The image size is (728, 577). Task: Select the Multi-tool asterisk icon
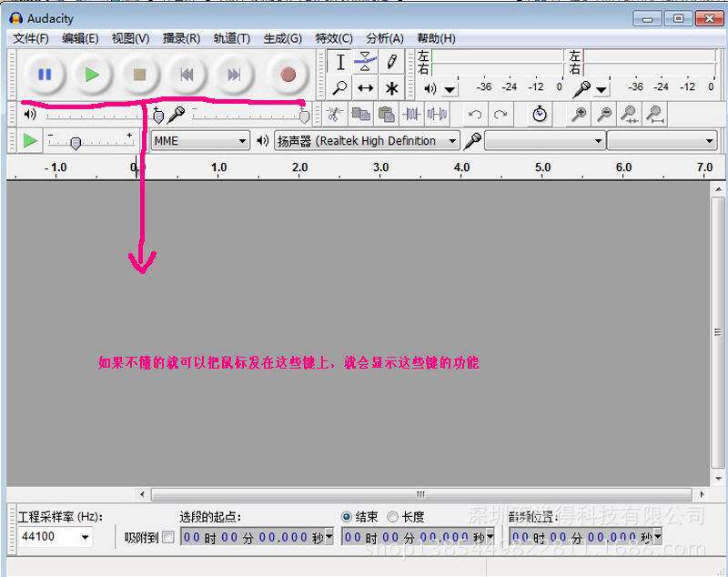[x=391, y=87]
